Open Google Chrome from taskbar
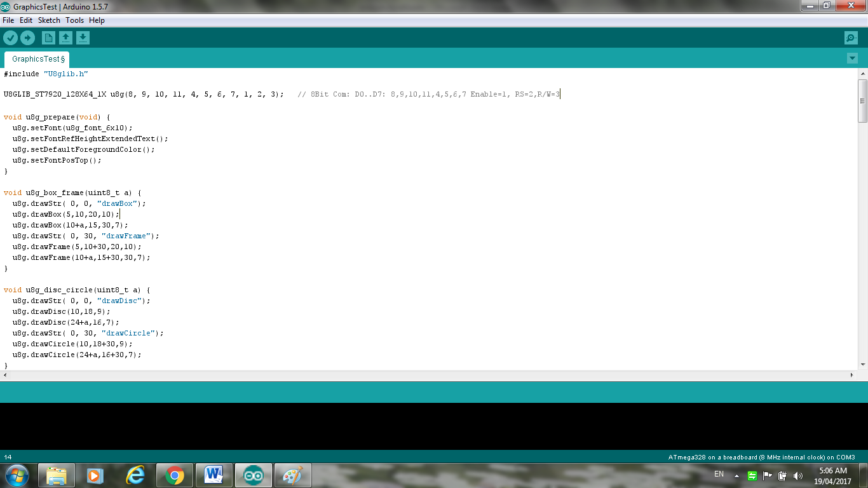 174,475
